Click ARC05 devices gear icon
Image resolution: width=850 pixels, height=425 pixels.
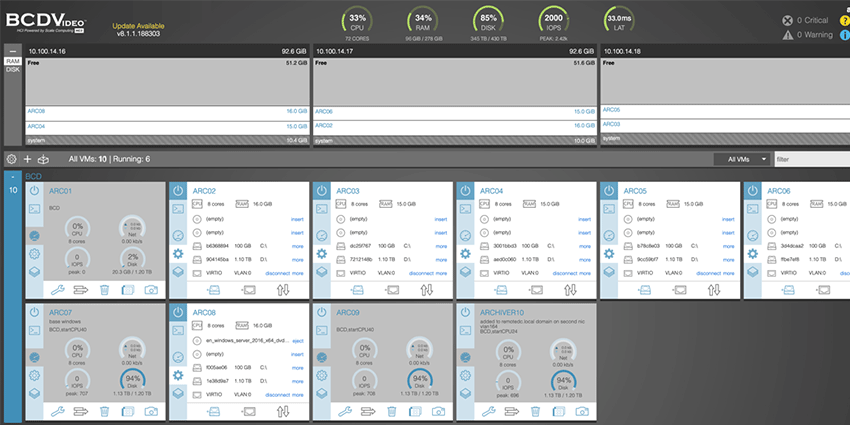(609, 254)
